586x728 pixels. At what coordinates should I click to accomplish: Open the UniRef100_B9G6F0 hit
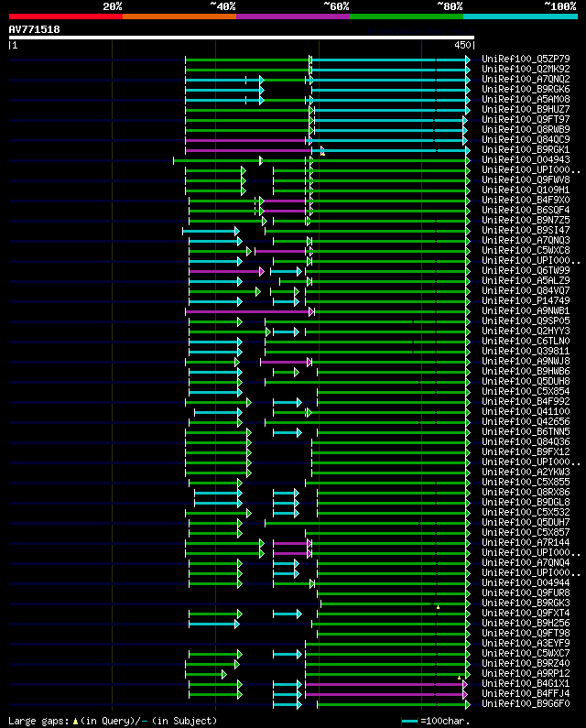tap(526, 703)
